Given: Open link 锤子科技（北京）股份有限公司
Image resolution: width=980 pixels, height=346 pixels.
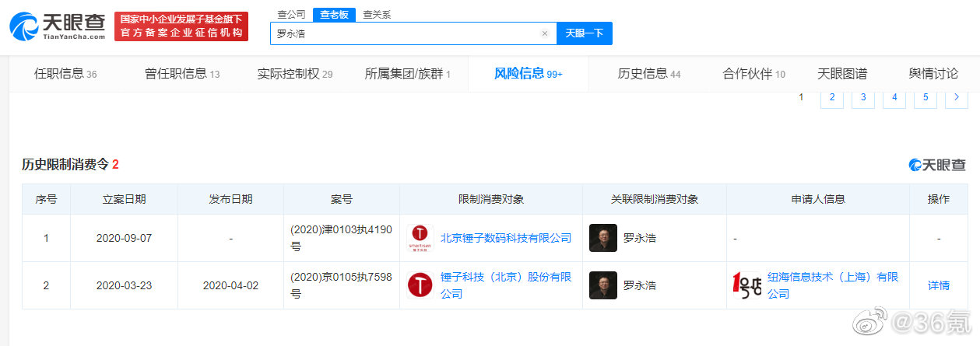Looking at the screenshot, I should pos(506,285).
